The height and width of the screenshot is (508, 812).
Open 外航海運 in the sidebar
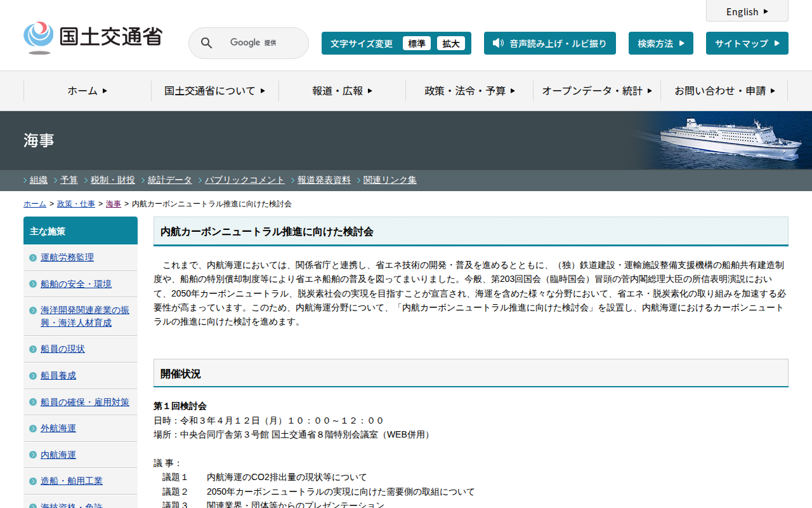pos(58,428)
